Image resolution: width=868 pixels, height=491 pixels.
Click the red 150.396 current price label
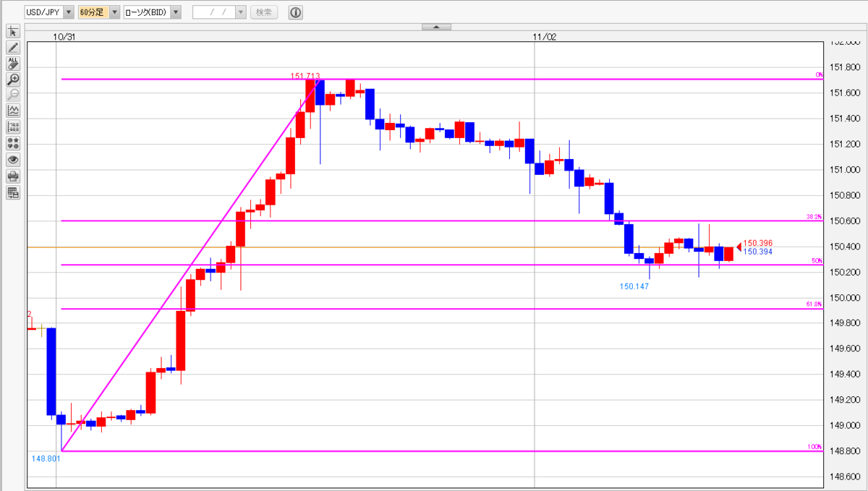pyautogui.click(x=758, y=243)
